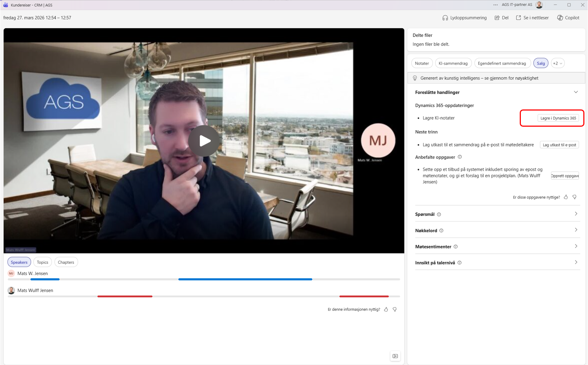
Task: Play the meeting recording video
Action: 204,141
